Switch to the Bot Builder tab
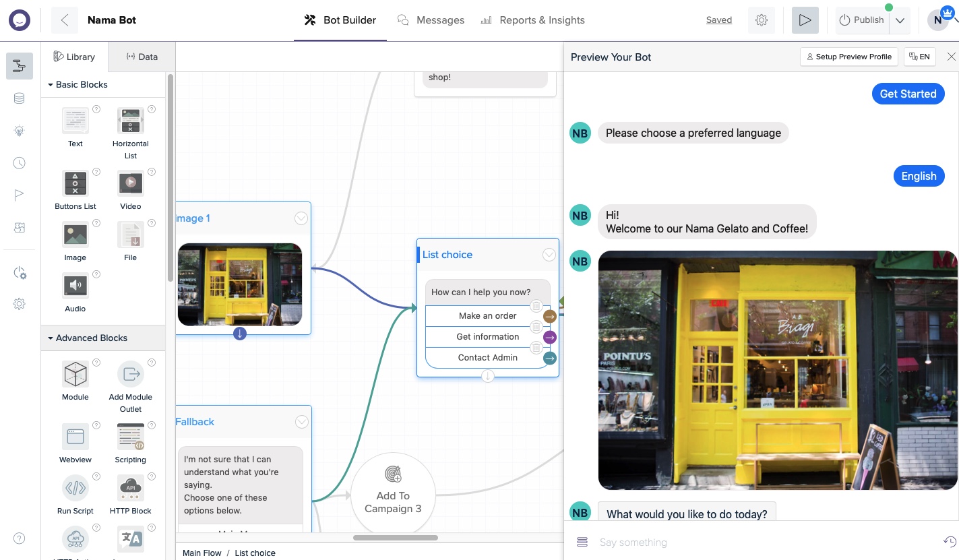This screenshot has height=560, width=959. (340, 20)
